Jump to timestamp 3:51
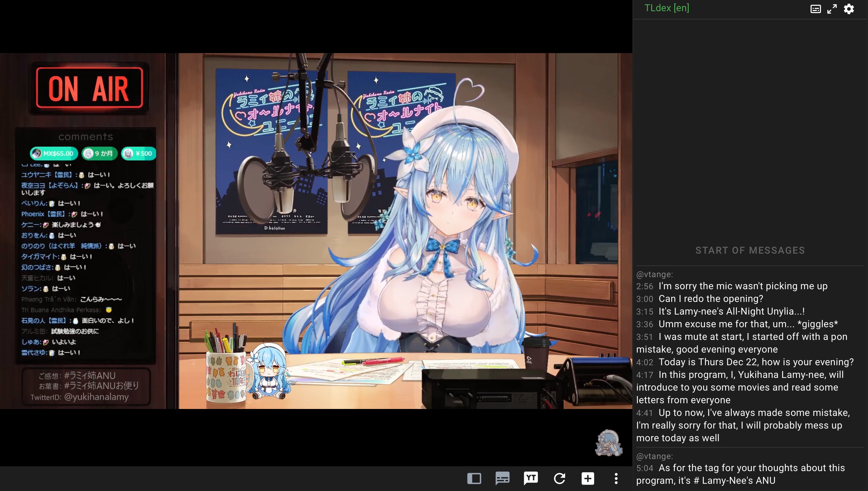Screen dimensions: 868x491 (x=644, y=337)
